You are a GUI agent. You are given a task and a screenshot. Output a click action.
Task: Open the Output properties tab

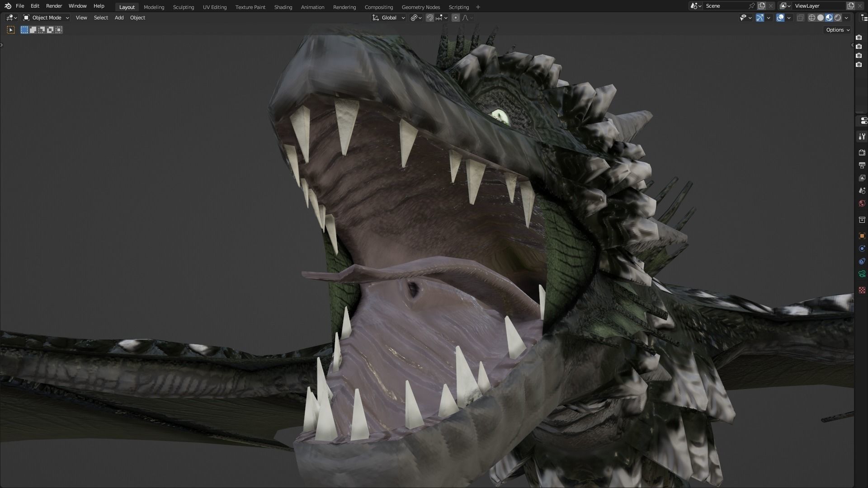point(862,165)
